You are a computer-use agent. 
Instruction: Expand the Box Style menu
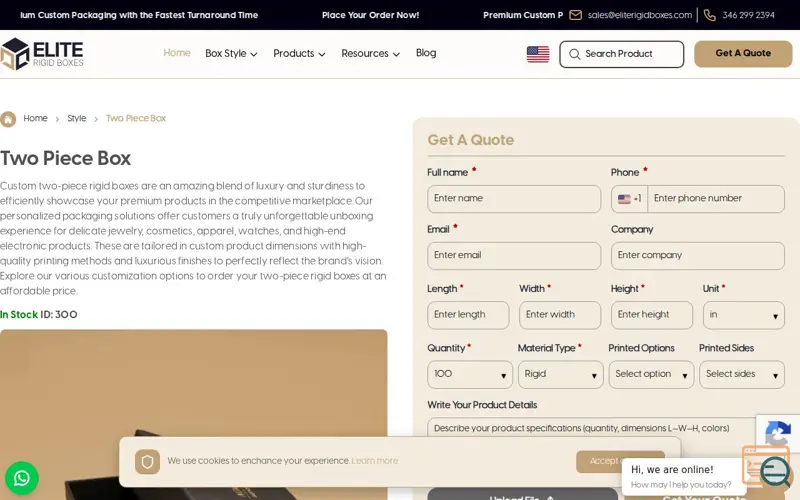231,54
